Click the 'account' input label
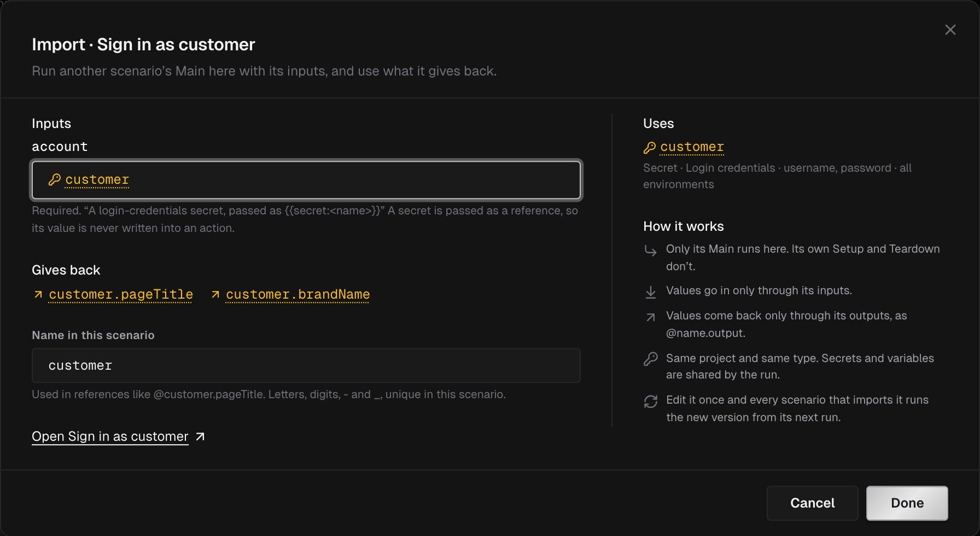 [60, 147]
